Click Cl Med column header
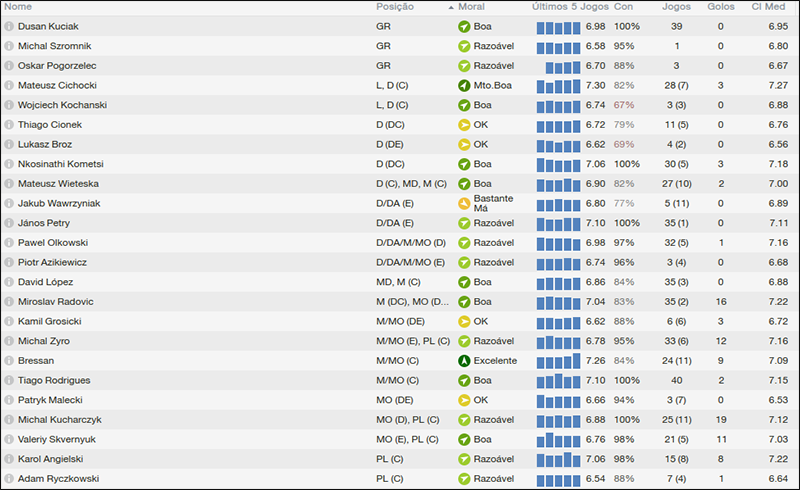 (768, 7)
